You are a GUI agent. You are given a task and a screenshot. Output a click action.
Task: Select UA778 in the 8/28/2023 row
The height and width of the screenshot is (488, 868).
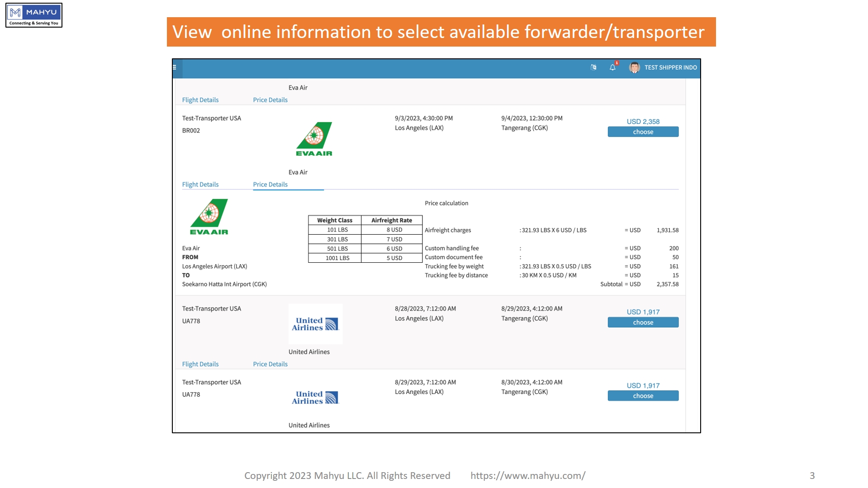coord(191,321)
